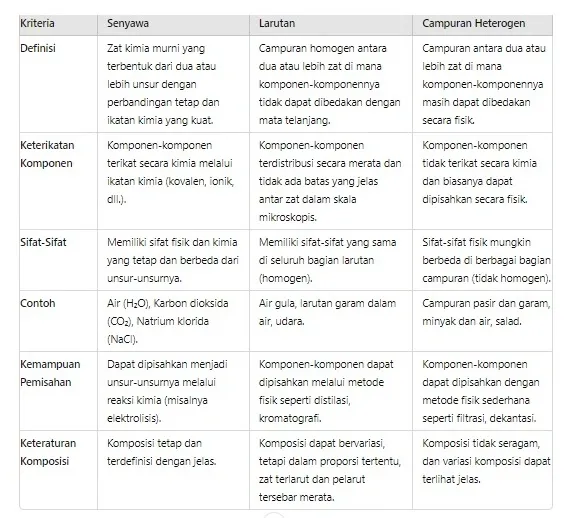Viewport: 569px width, 518px height.
Task: Click the cell mentioning Air gula, udara
Action: coord(327,312)
